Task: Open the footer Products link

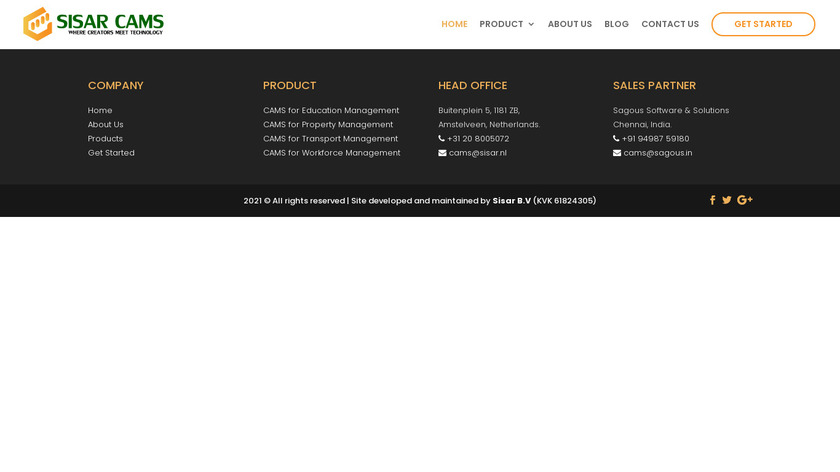Action: [x=105, y=139]
